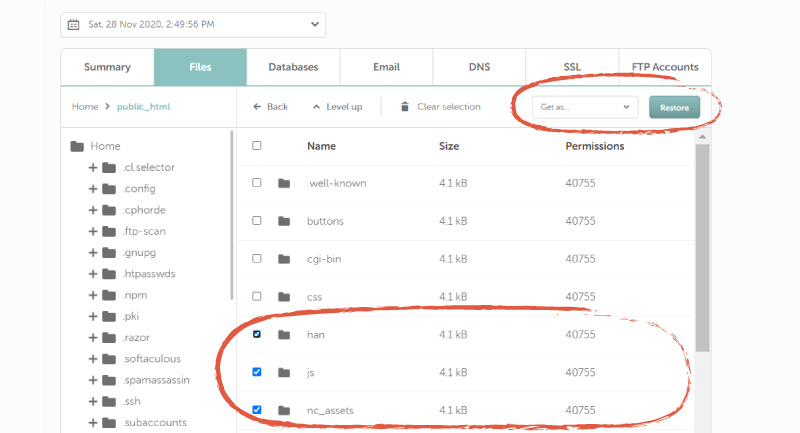Screen dimensions: 800x433
Task: Click the .subaccounts folder icon in tree
Action: click(x=109, y=423)
